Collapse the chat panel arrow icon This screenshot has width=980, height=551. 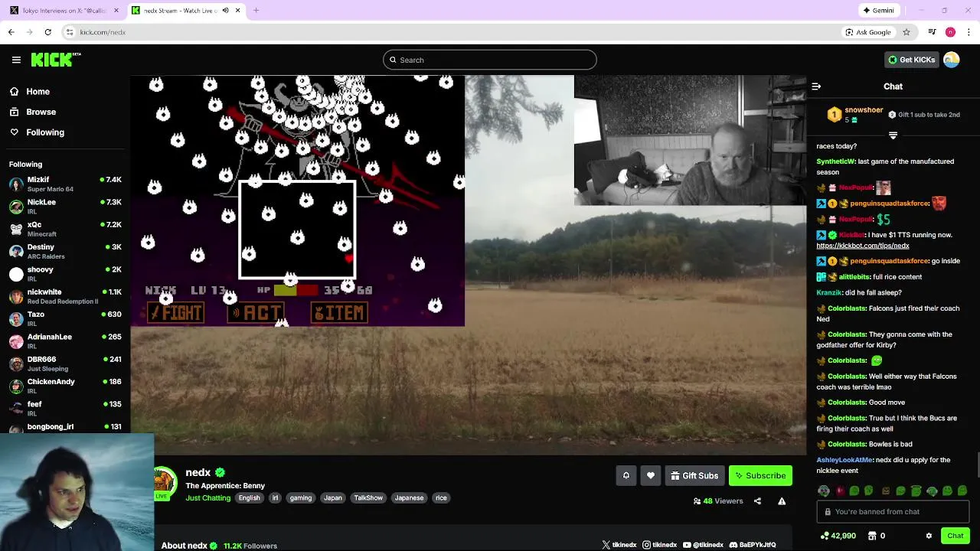(816, 86)
